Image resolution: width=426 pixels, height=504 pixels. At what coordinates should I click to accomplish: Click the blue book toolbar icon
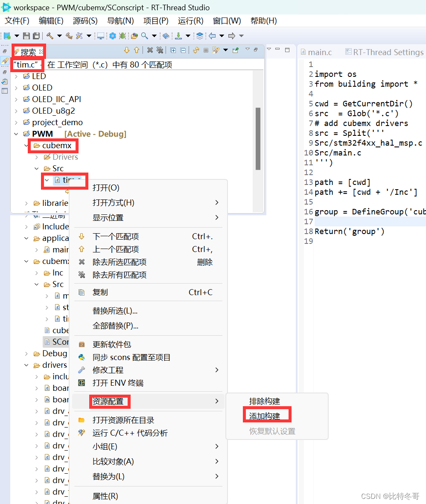click(166, 36)
